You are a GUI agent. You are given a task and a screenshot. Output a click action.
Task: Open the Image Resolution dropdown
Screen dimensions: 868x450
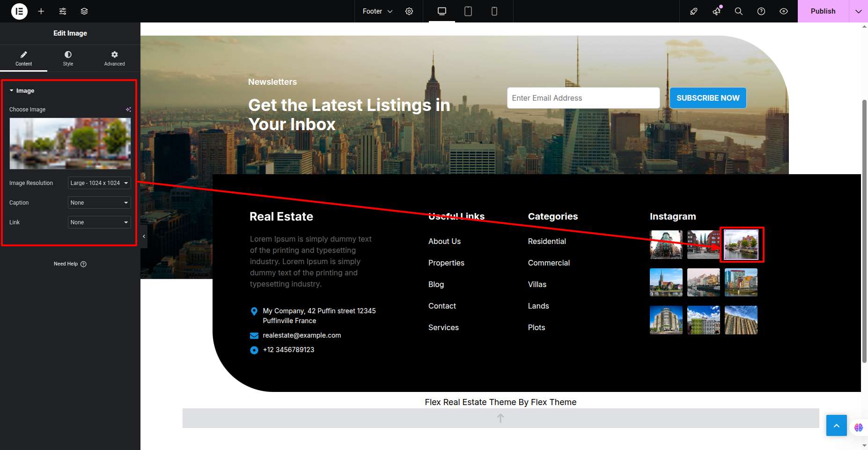point(99,183)
